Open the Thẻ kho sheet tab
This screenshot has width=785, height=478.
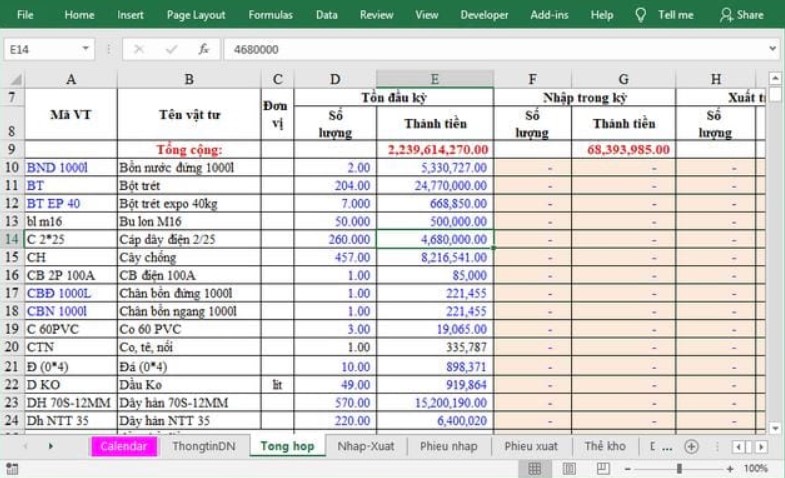(x=605, y=446)
